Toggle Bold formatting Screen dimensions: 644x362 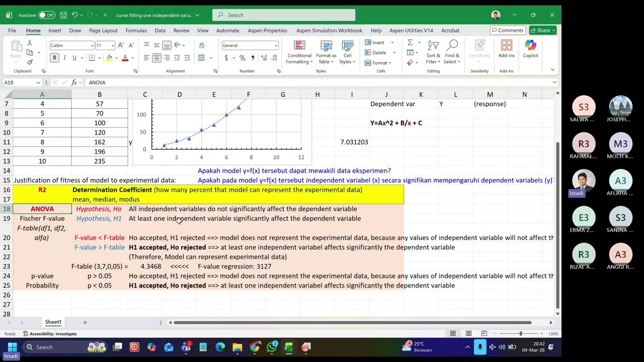[54, 58]
